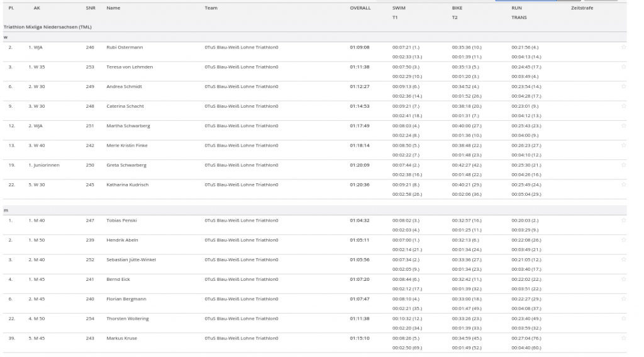Click the RUN column header

point(517,8)
